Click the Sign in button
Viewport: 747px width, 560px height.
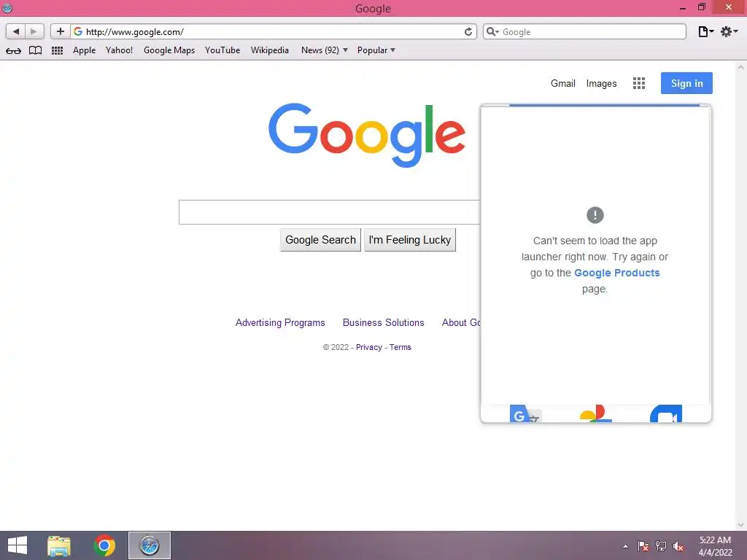686,83
